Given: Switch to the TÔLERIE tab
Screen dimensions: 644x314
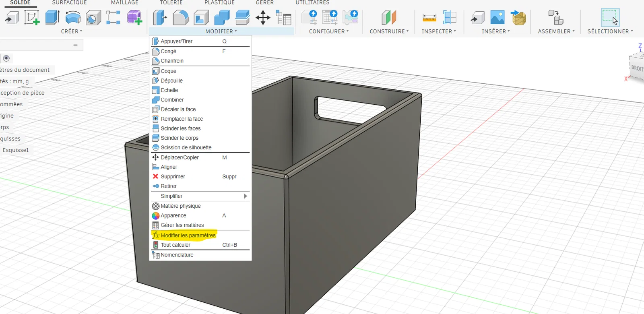Looking at the screenshot, I should pyautogui.click(x=171, y=2).
